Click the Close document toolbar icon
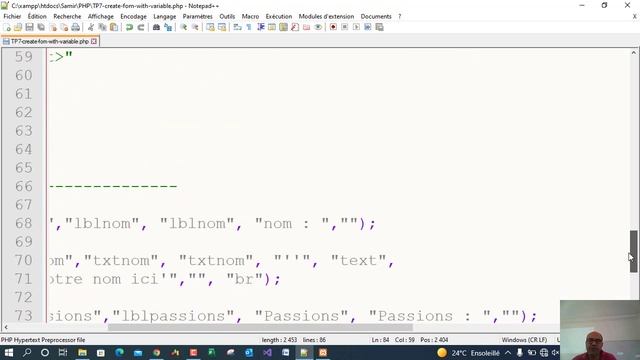This screenshot has height=360, width=640. [x=53, y=27]
